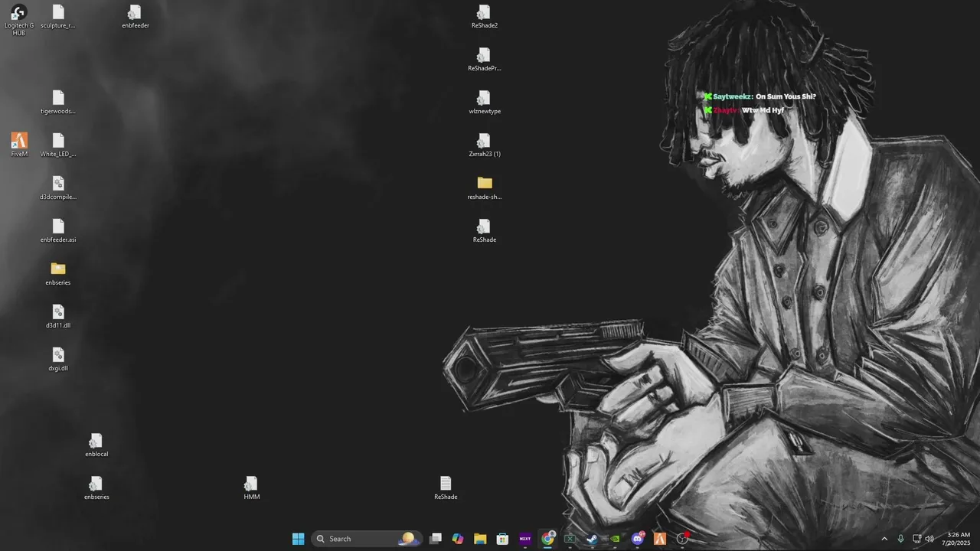Select the enblocal config file icon
This screenshot has height=551, width=980.
(96, 445)
